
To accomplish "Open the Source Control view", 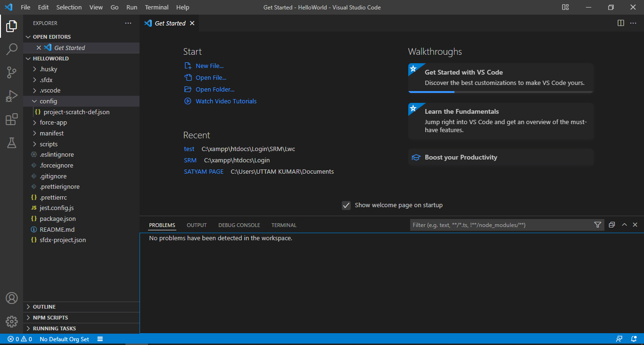I will 11,72.
